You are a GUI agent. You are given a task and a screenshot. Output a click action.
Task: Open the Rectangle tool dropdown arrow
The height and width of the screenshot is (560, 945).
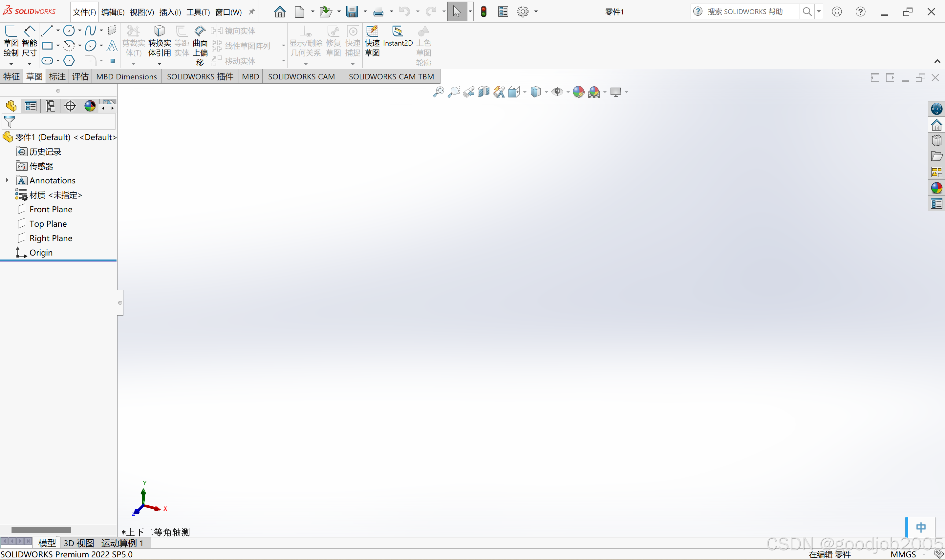coord(58,46)
